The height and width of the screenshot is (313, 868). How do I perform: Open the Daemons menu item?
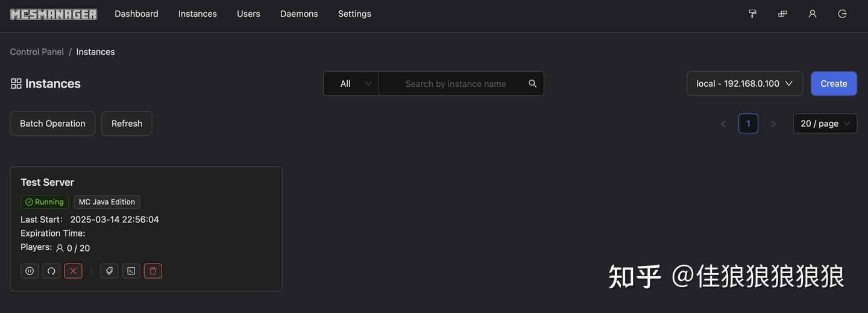(x=299, y=14)
